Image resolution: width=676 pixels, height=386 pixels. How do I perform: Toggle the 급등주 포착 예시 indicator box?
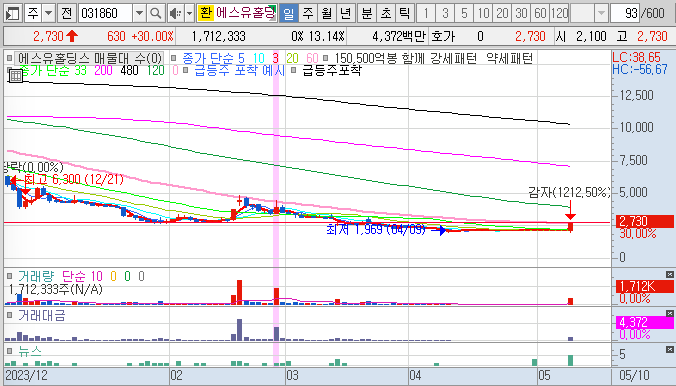[186, 69]
